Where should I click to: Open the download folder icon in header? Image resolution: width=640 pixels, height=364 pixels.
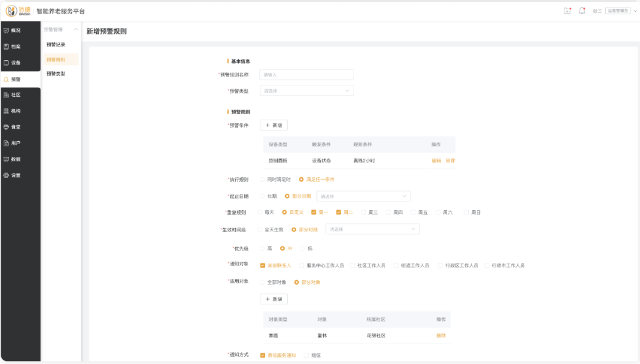click(x=567, y=11)
